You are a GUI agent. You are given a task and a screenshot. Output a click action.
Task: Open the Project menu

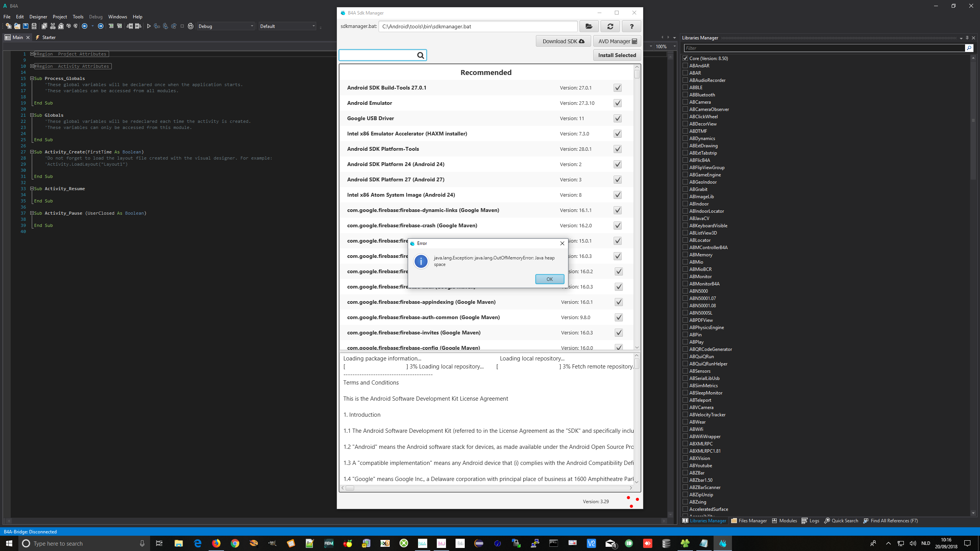tap(60, 16)
